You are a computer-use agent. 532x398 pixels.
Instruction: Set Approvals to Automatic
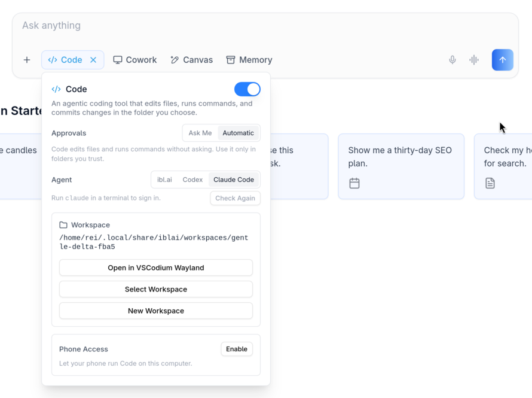[x=238, y=133]
